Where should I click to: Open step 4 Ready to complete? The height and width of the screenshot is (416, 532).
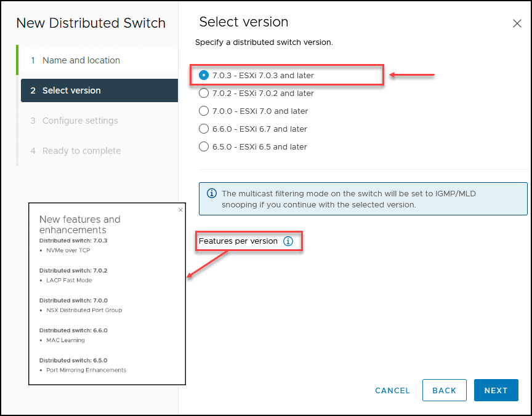pyautogui.click(x=99, y=151)
